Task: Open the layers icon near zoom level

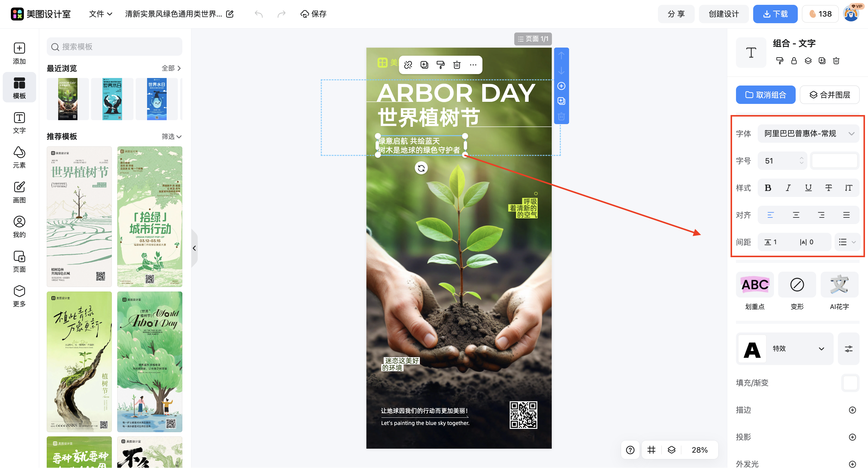Action: click(671, 450)
